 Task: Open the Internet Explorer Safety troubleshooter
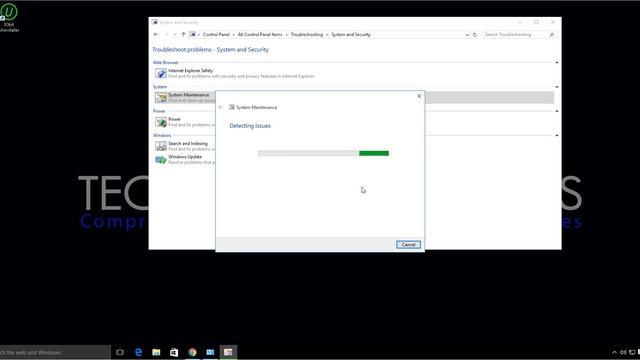(x=191, y=71)
